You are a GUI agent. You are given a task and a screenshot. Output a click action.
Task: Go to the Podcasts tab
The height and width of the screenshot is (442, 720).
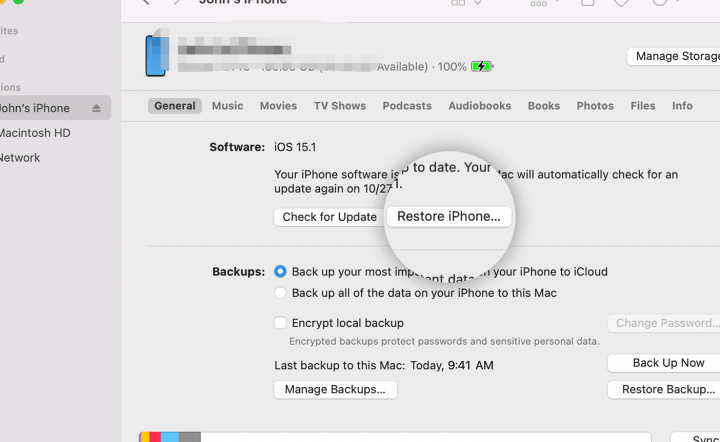(407, 106)
